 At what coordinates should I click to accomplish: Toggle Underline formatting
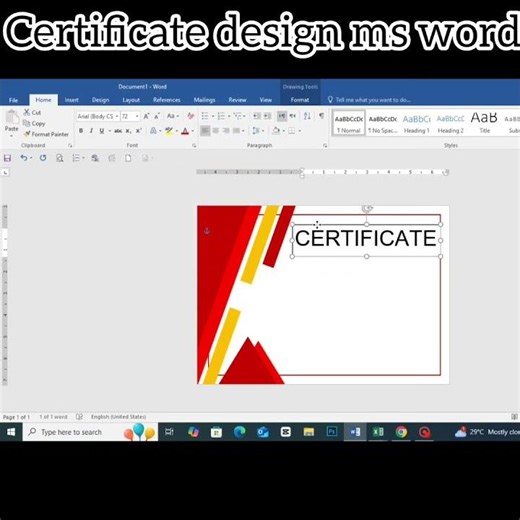(x=102, y=131)
